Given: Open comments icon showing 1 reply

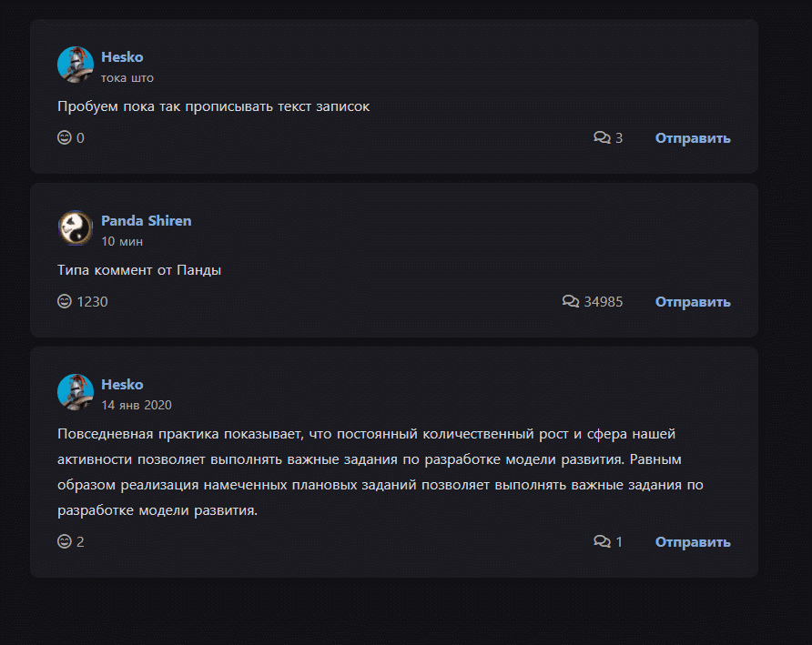Looking at the screenshot, I should tap(602, 541).
